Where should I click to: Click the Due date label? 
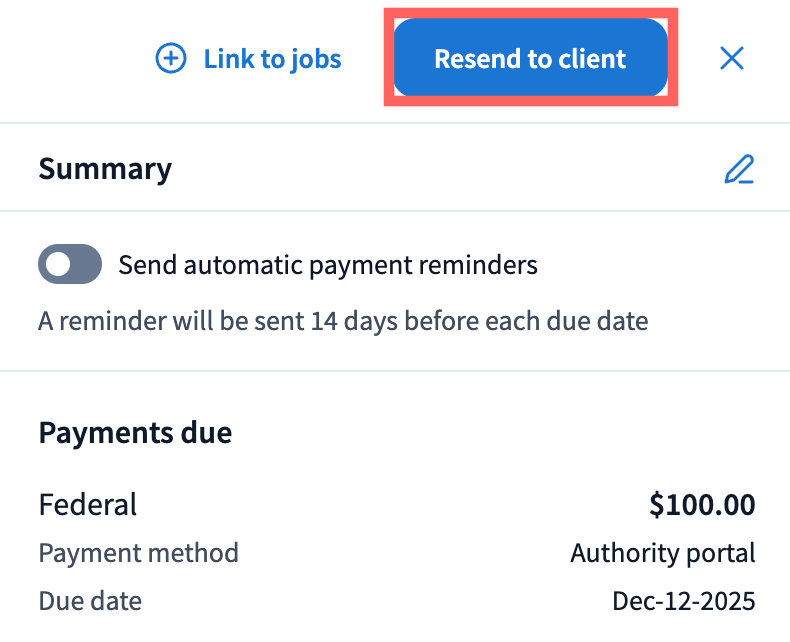coord(90,601)
